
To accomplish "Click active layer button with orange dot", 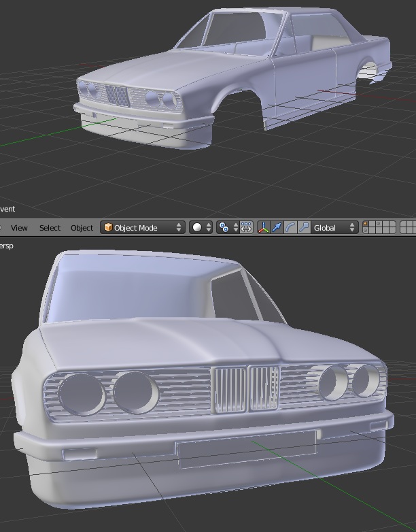I will coord(366,224).
